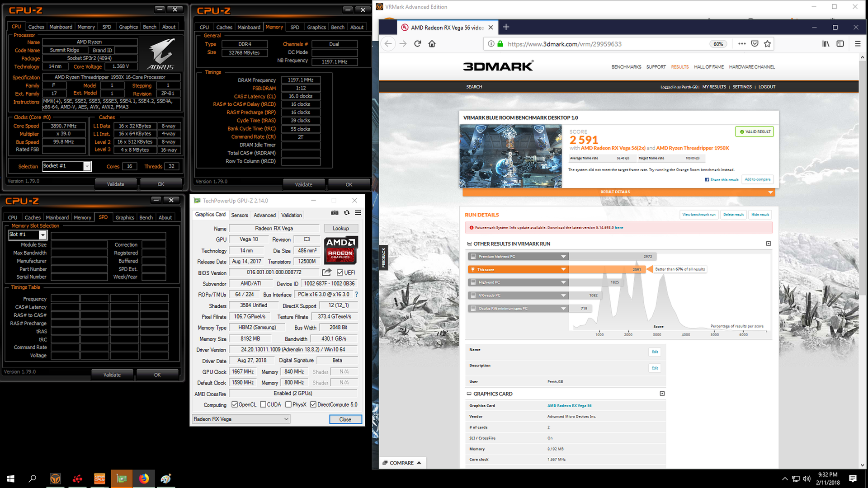The height and width of the screenshot is (488, 868).
Task: Click taskbar search magnifier icon
Action: (x=33, y=479)
